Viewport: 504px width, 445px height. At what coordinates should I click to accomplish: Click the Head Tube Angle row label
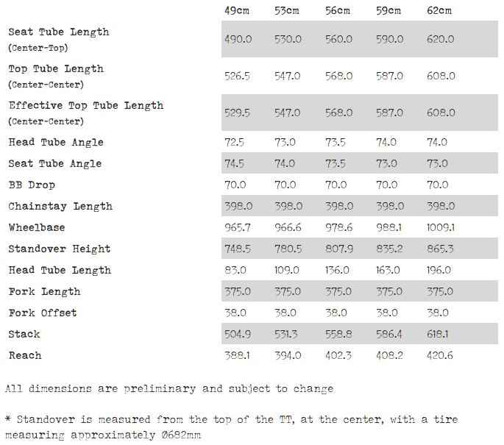coord(56,142)
